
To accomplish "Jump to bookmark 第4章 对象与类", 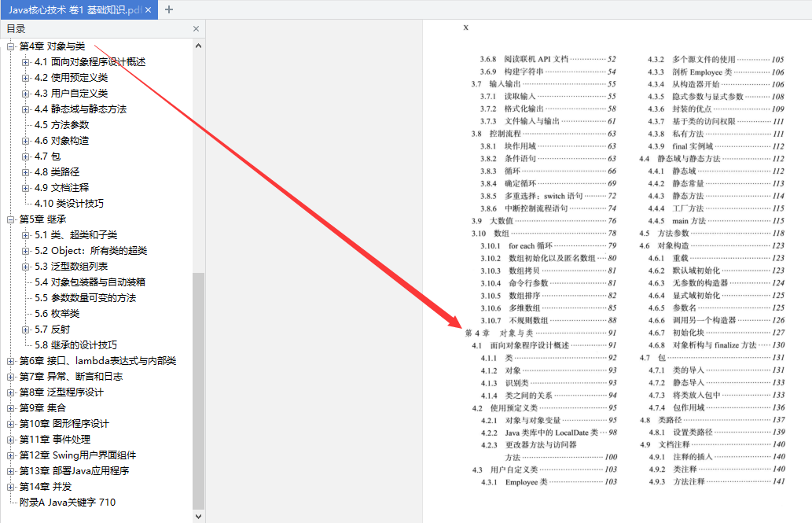I will click(53, 46).
